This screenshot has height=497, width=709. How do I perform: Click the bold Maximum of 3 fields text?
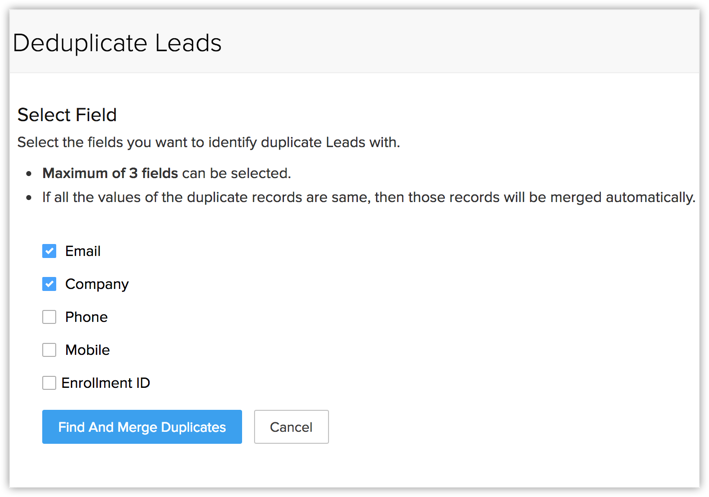110,173
